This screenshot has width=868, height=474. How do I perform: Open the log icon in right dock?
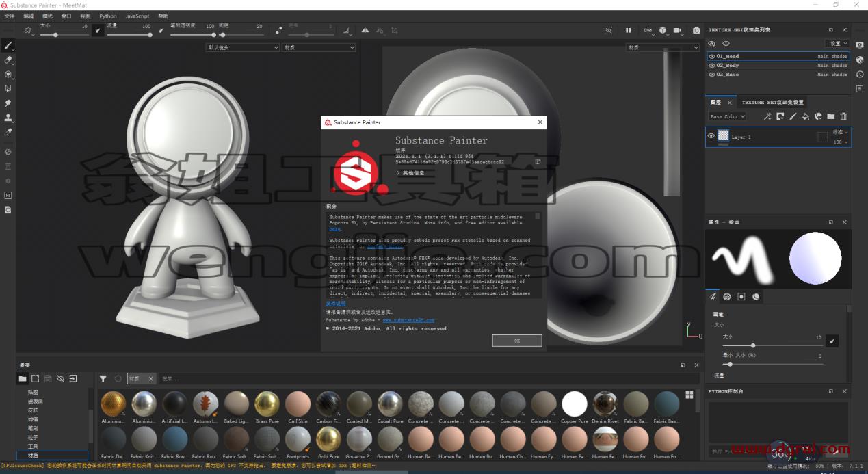860,88
